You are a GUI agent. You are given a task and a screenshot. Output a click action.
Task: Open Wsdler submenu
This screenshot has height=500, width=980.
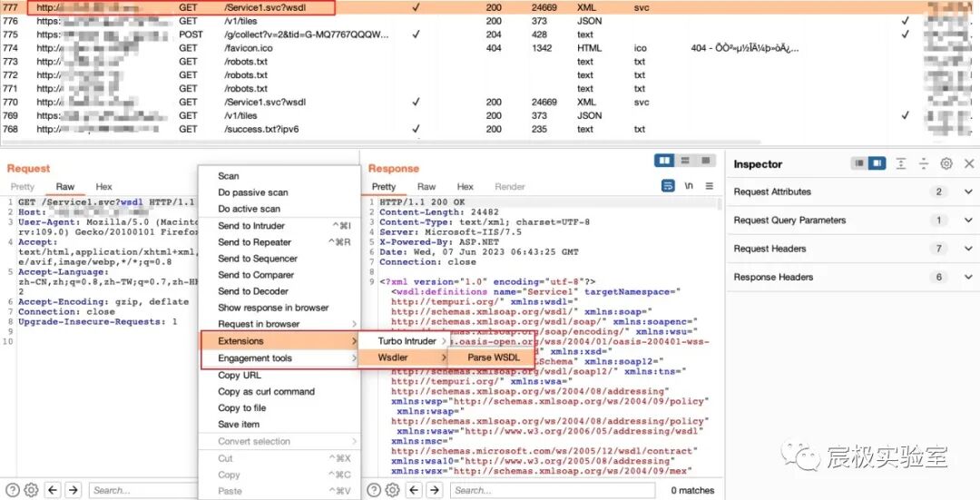[405, 358]
